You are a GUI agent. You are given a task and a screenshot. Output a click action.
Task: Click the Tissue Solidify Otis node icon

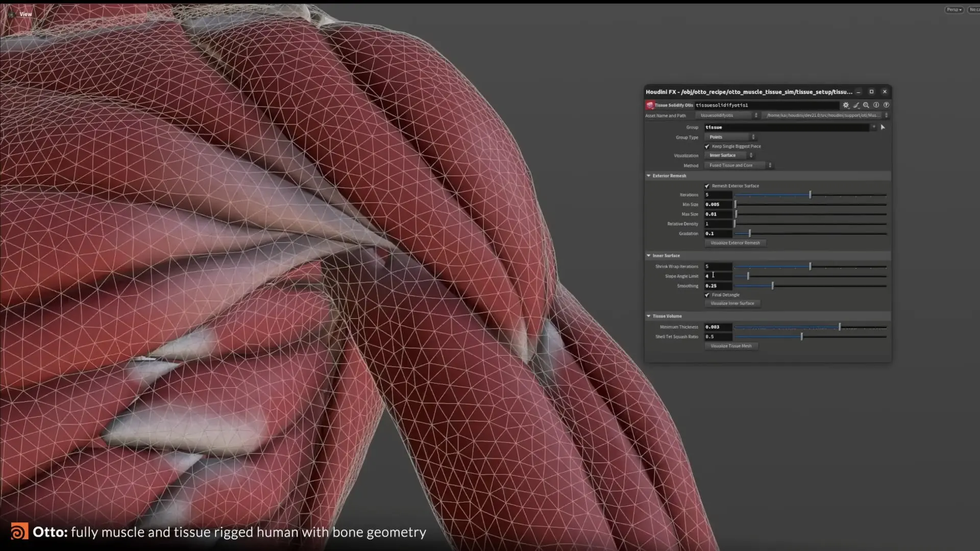650,105
